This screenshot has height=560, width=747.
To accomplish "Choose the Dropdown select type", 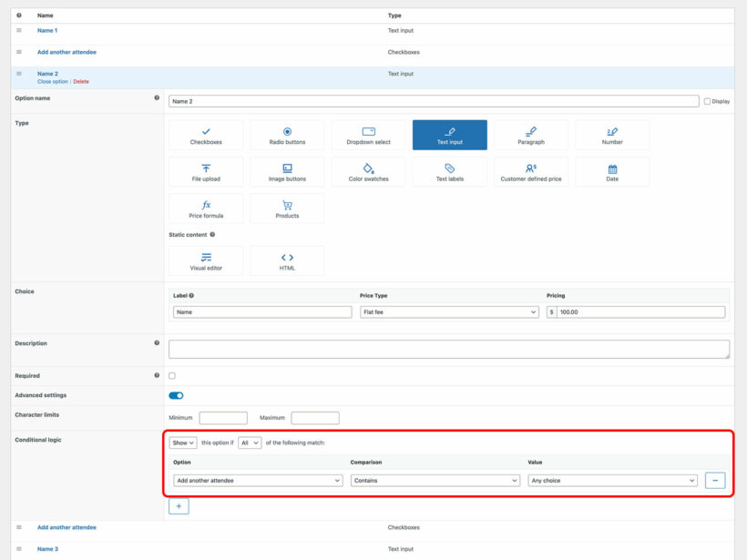I will tap(369, 134).
